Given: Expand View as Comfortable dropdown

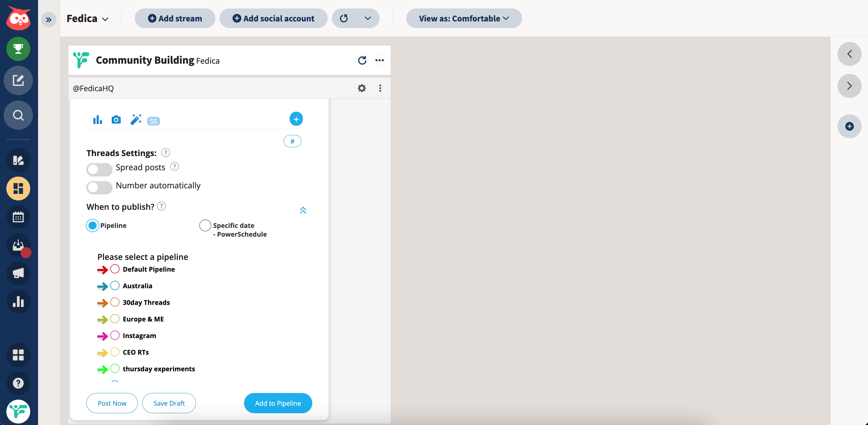Looking at the screenshot, I should point(464,18).
